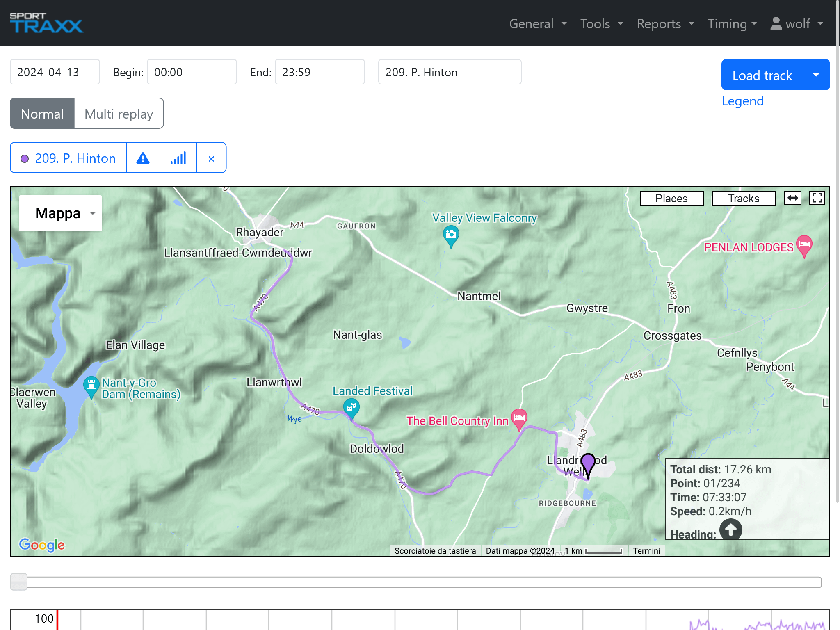840x630 pixels.
Task: Open the Load track dropdown arrow
Action: 816,75
